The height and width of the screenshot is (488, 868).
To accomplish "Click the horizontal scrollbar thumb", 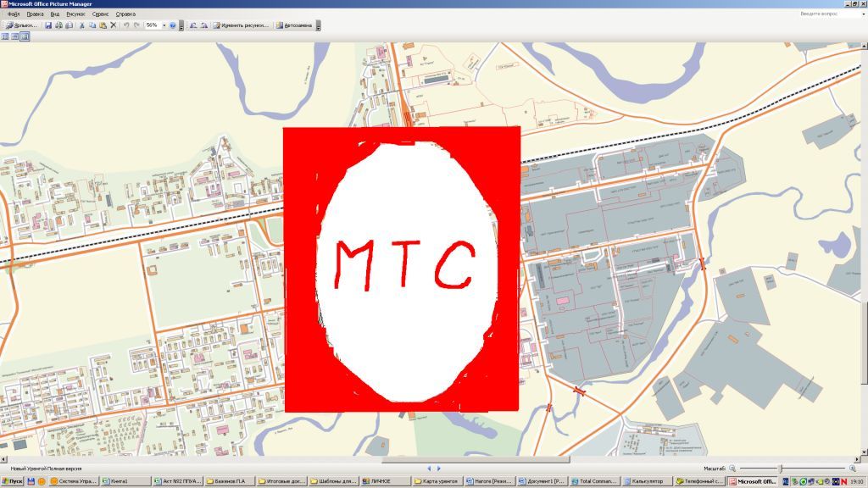I will pos(476,459).
